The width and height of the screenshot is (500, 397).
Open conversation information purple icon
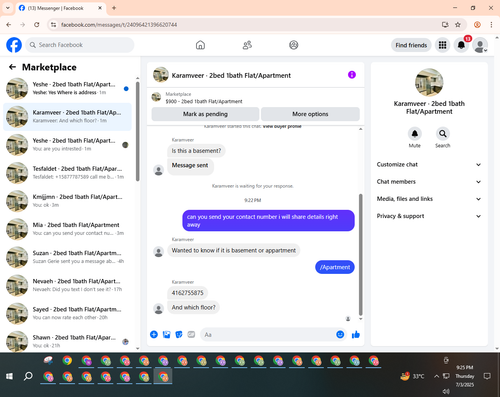[x=352, y=75]
